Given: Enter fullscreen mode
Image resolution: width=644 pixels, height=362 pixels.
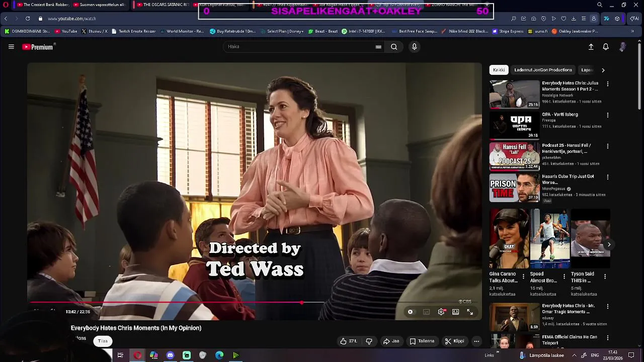Looking at the screenshot, I should point(470,312).
